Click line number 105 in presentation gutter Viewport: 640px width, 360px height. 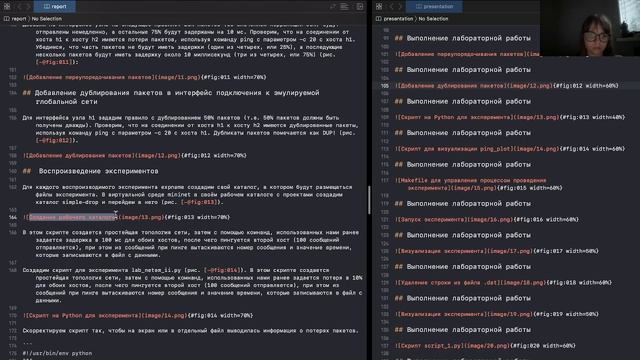tap(384, 86)
